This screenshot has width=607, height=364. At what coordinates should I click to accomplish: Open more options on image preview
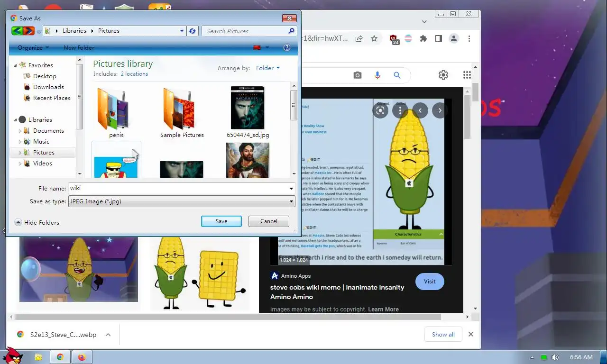[x=400, y=110]
